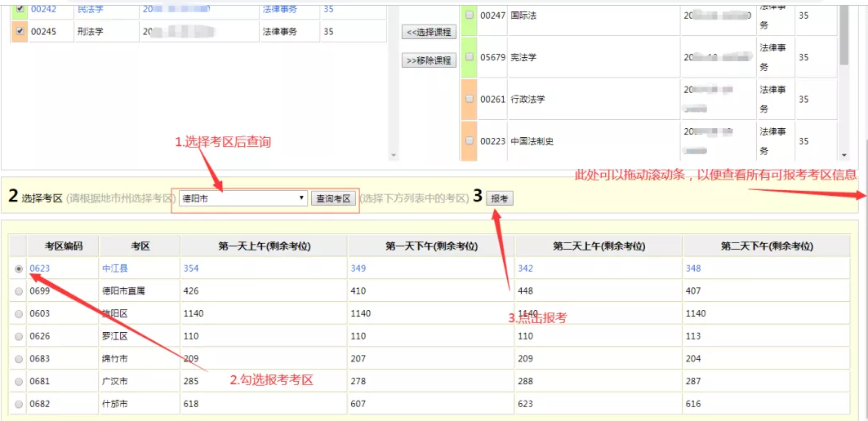This screenshot has width=868, height=421.
Task: Click value 623 in 什邡市 row
Action: (x=525, y=405)
